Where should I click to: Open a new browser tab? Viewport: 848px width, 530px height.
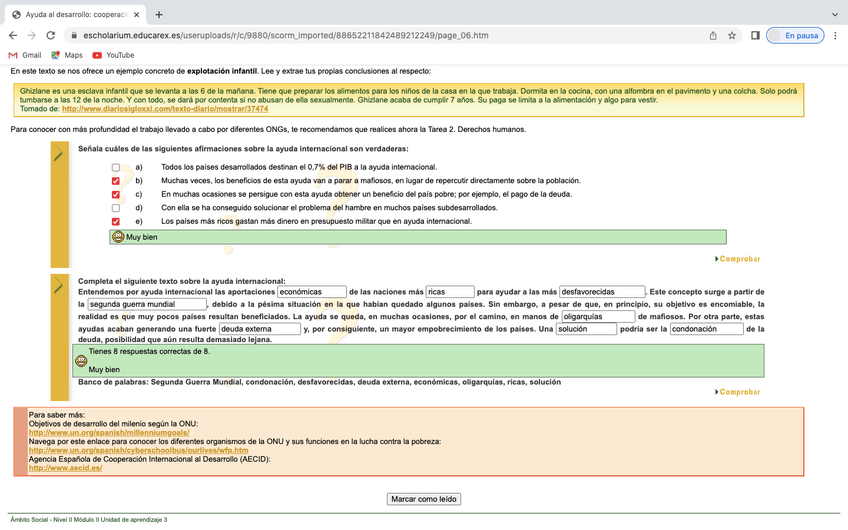pos(159,14)
